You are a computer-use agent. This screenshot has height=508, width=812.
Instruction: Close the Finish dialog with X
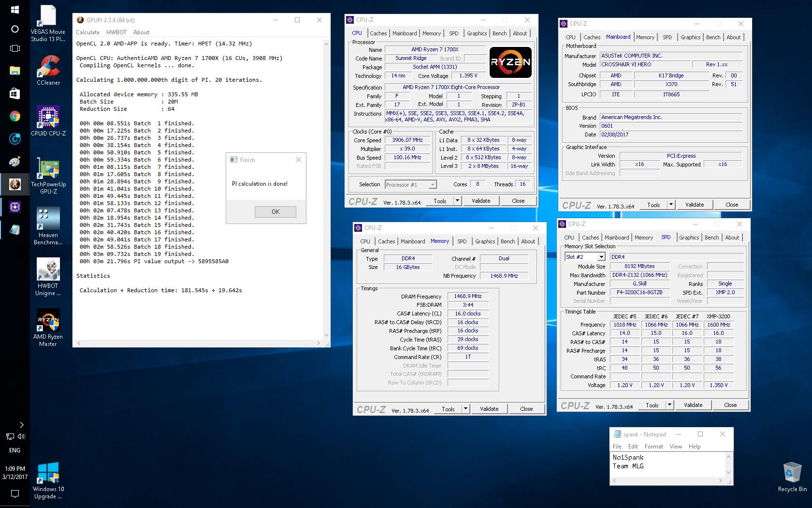coord(298,160)
